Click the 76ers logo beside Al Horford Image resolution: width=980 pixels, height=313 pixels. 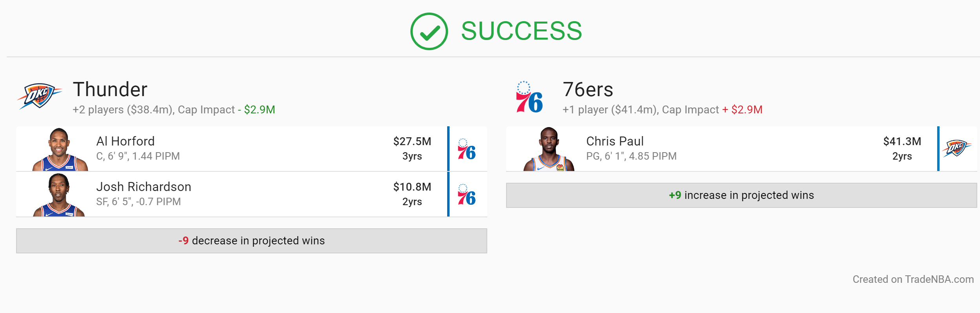(466, 149)
